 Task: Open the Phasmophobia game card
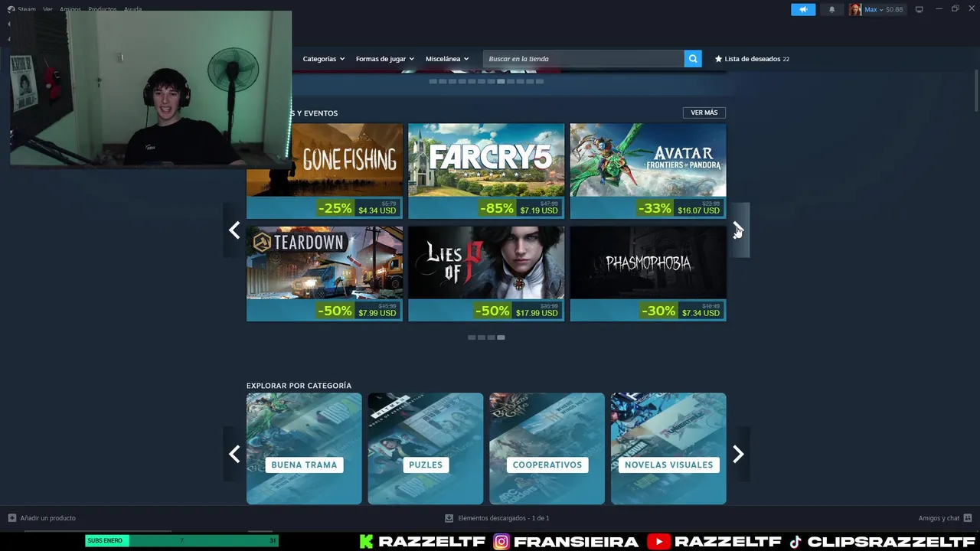coord(648,273)
